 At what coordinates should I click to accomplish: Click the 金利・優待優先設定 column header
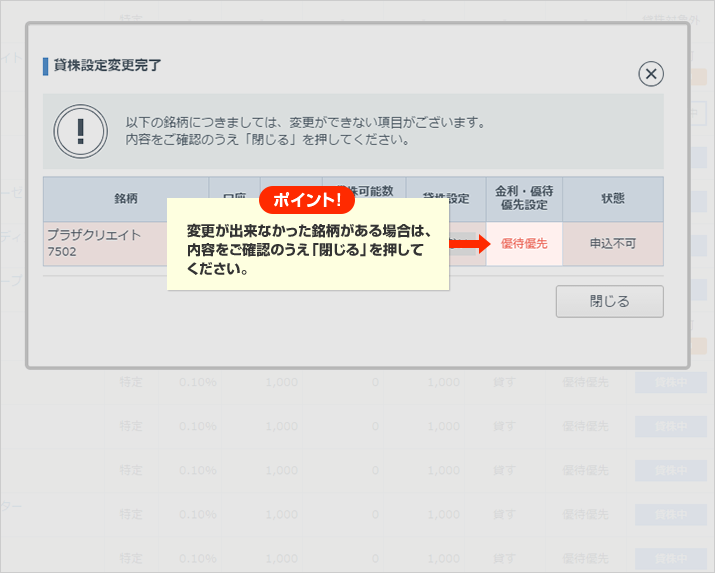(524, 199)
